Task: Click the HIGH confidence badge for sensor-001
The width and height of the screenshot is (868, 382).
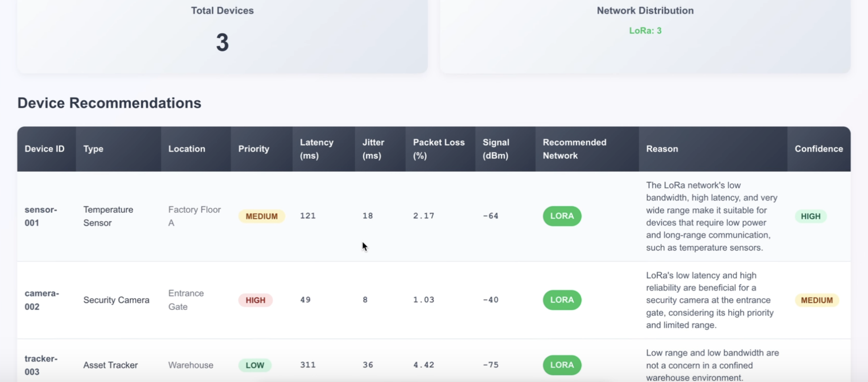Action: click(810, 216)
